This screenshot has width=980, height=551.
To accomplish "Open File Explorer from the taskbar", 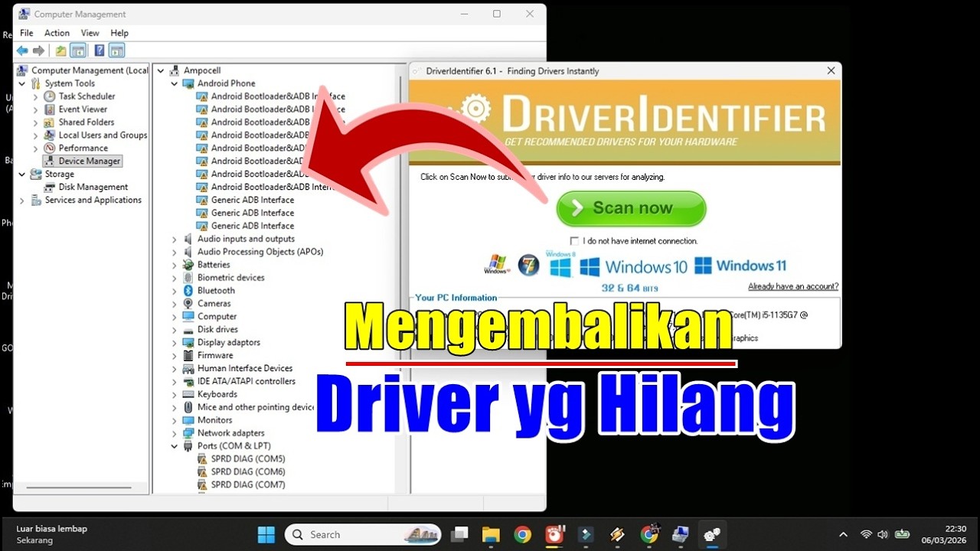I will coord(491,534).
